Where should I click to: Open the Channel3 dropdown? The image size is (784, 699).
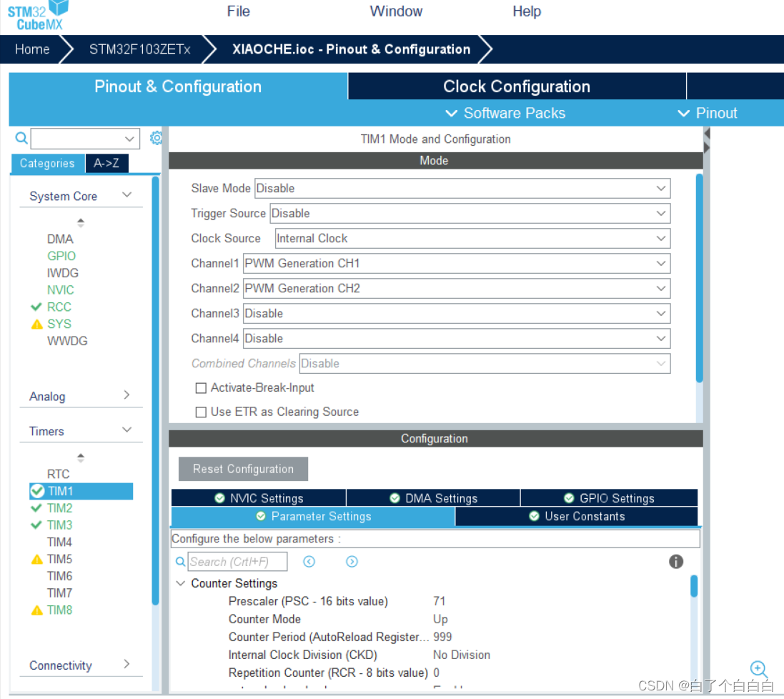point(456,314)
